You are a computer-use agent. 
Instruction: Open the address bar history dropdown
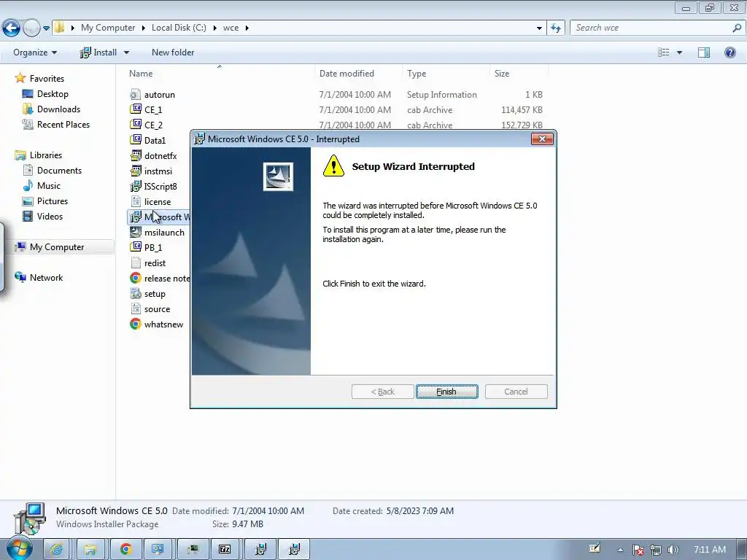(539, 28)
